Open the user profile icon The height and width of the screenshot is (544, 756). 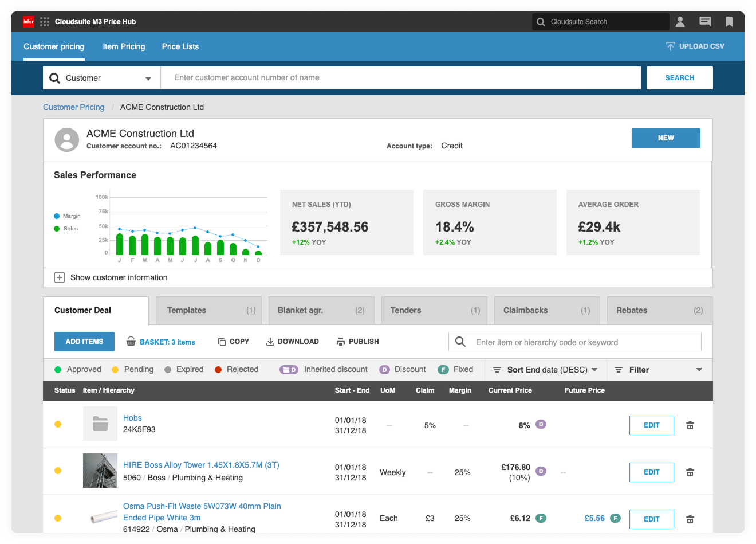click(x=680, y=22)
